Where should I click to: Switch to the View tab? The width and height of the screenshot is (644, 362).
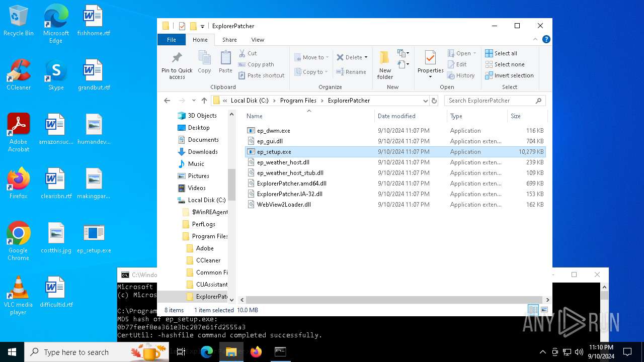[x=258, y=40]
